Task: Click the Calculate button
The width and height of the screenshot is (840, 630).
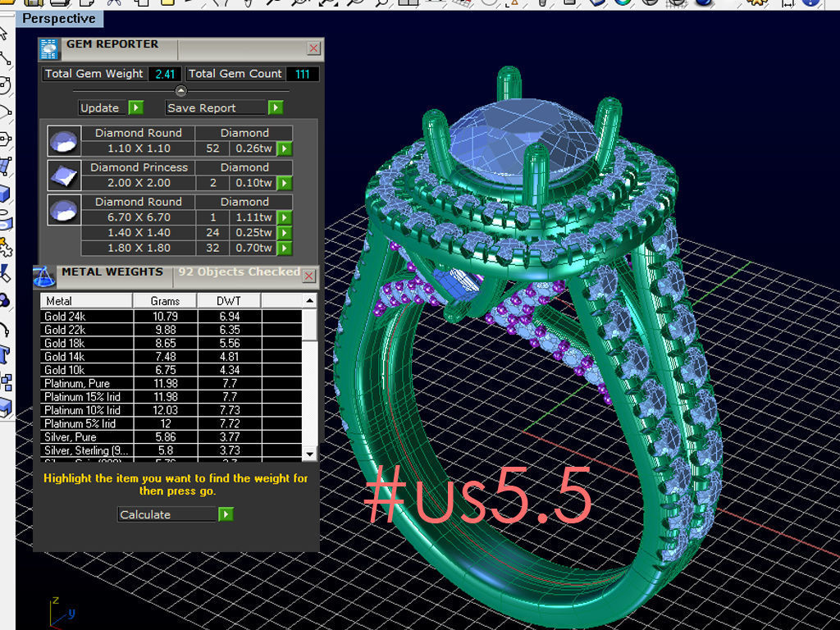Action: [x=167, y=514]
